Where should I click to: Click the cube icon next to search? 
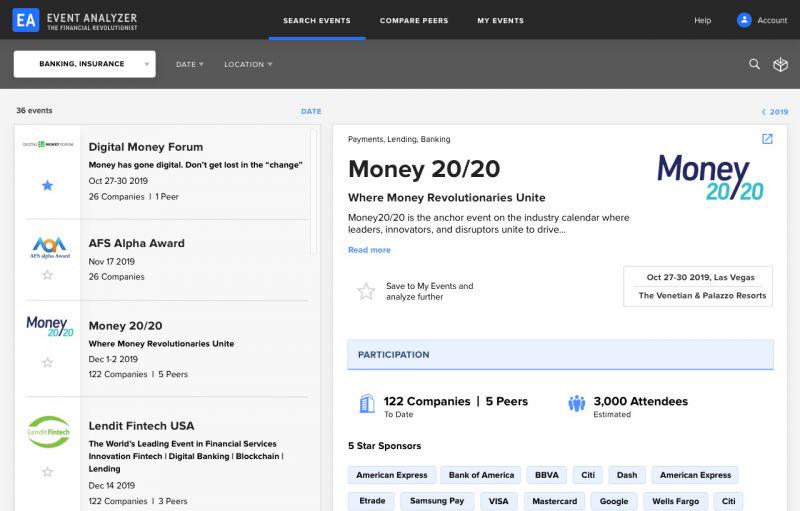(x=780, y=64)
